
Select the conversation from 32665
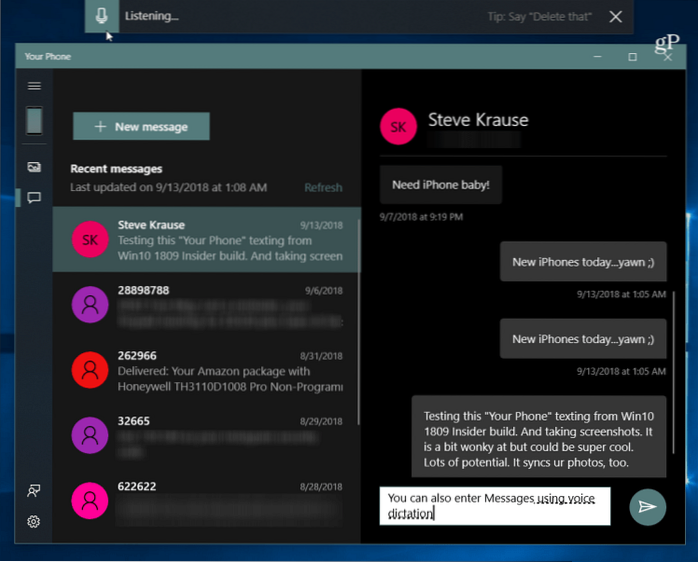(205, 435)
